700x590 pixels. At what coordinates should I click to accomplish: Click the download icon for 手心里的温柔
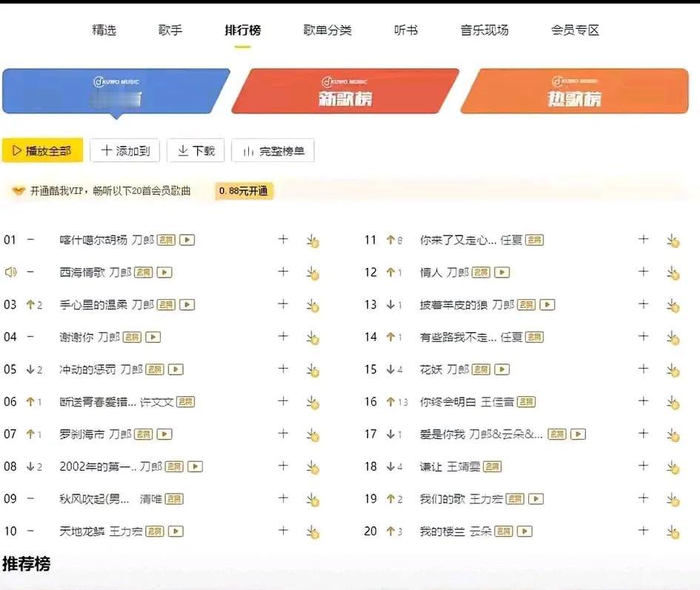click(313, 305)
